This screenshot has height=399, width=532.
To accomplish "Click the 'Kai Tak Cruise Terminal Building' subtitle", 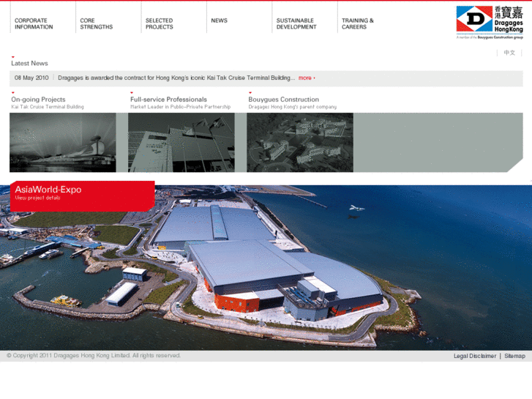I will pos(48,107).
